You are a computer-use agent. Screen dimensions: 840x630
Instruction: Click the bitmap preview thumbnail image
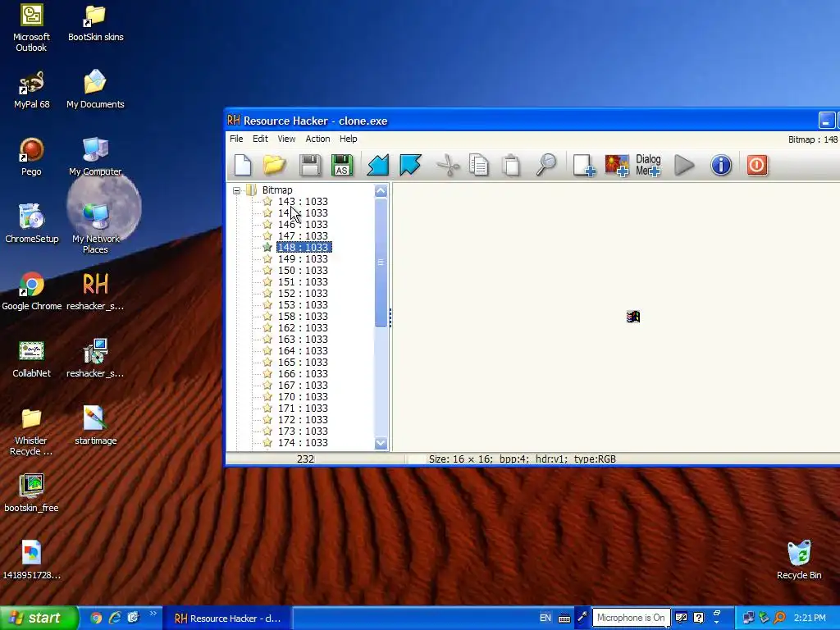(633, 317)
